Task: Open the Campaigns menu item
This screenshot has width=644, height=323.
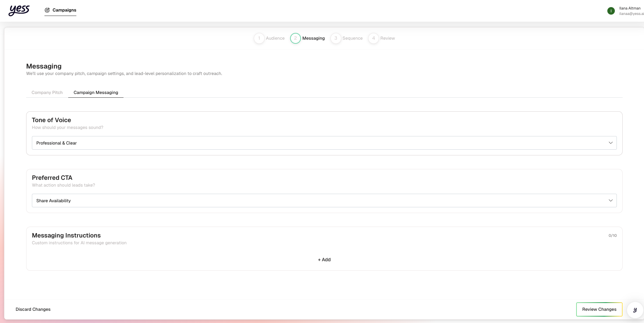Action: click(x=64, y=10)
